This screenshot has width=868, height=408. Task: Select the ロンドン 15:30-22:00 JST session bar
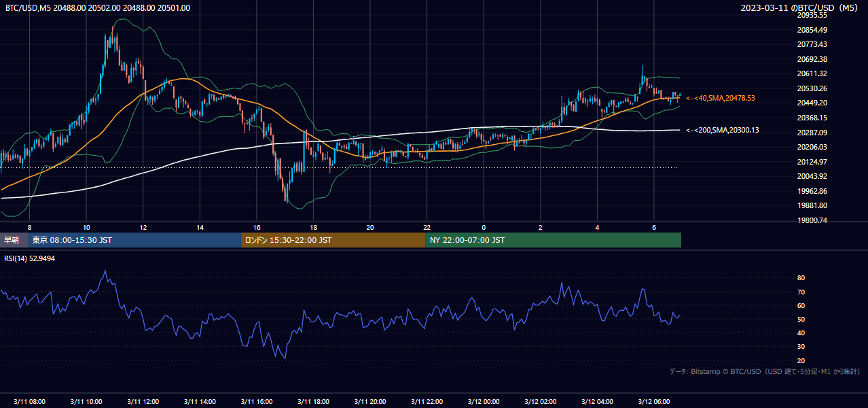pos(333,240)
